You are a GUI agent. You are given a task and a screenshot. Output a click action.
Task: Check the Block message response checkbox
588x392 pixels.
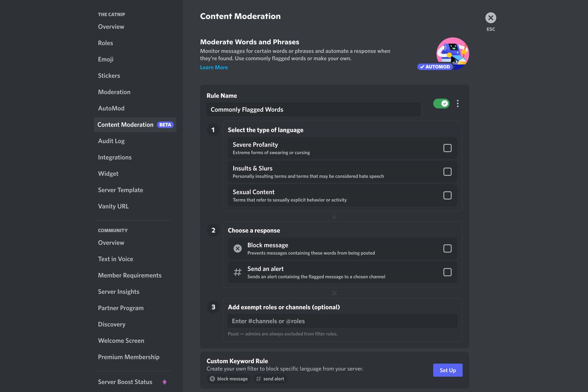(x=447, y=248)
